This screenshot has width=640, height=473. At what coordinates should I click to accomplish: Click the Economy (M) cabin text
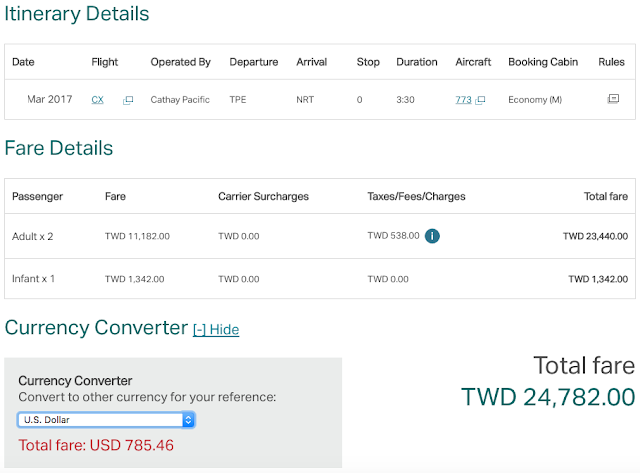tap(535, 100)
